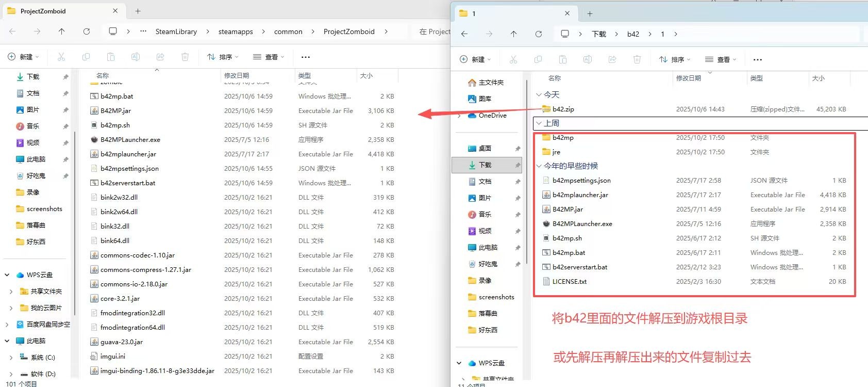Screen dimensions: 868x387
Task: Click delete trash icon in right window toolbar
Action: click(x=637, y=59)
